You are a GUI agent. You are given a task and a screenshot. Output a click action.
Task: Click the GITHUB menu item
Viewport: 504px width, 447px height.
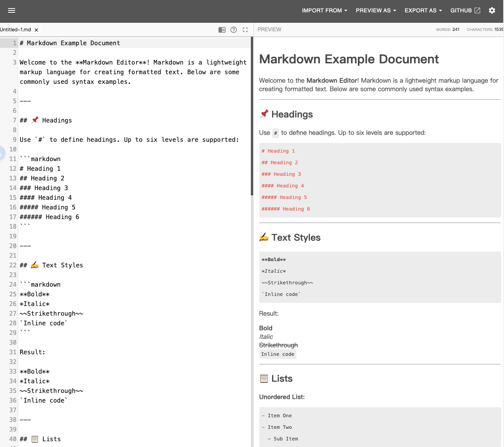click(462, 10)
